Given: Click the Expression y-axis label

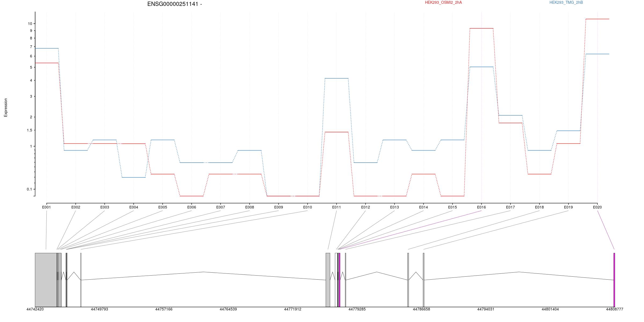Looking at the screenshot, I should [x=6, y=108].
